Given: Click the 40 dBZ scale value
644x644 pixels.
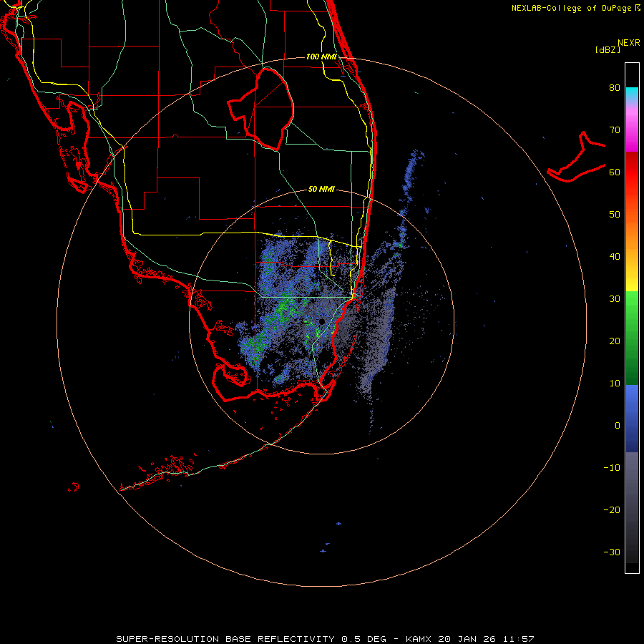Looking at the screenshot, I should click(615, 257).
